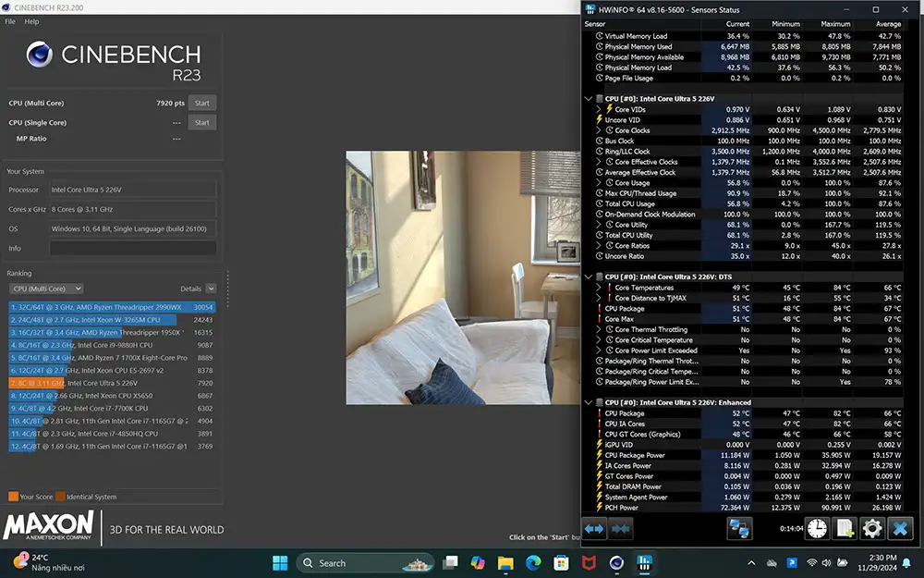Expand the Core Temperatures row
The width and height of the screenshot is (924, 578).
tap(599, 288)
